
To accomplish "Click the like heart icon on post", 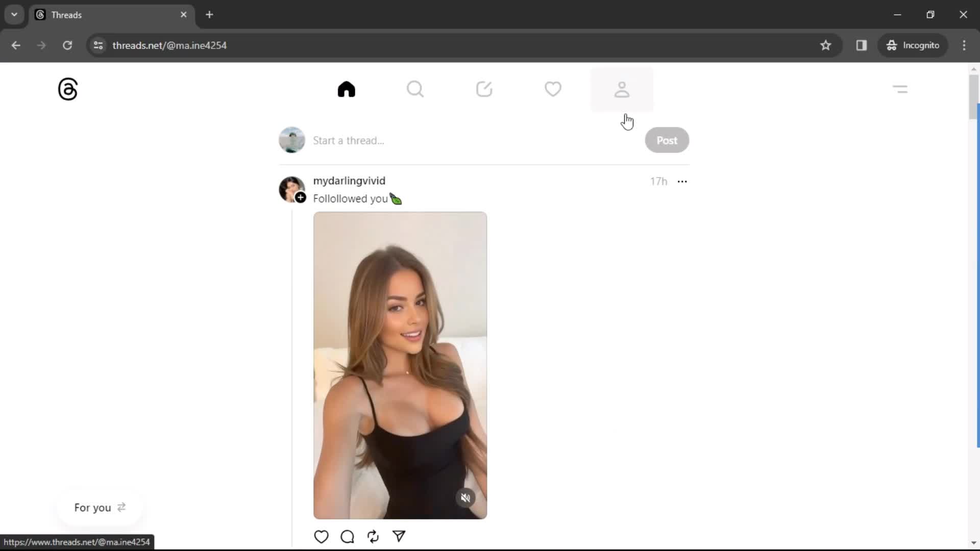I will [322, 536].
